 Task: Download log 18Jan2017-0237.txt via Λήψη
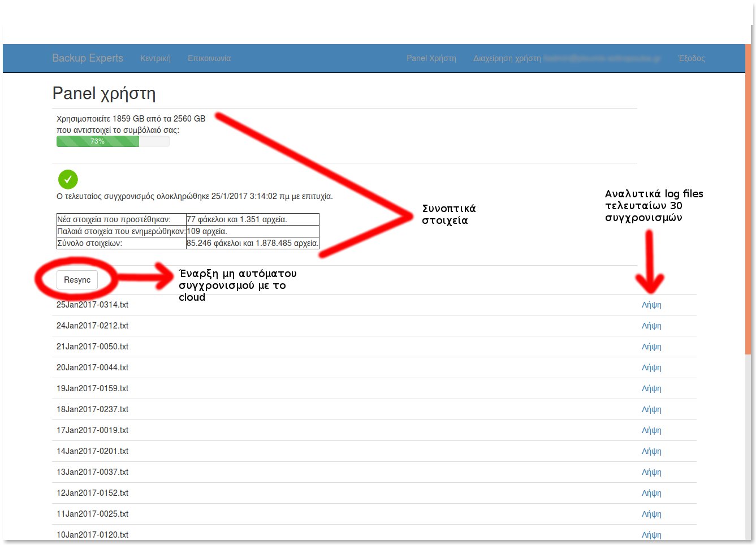coord(651,409)
